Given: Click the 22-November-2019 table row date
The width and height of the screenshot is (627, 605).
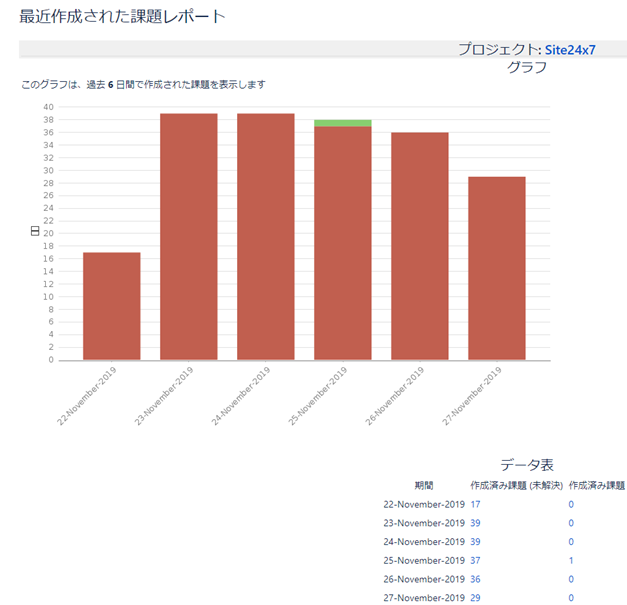Looking at the screenshot, I should 424,504.
